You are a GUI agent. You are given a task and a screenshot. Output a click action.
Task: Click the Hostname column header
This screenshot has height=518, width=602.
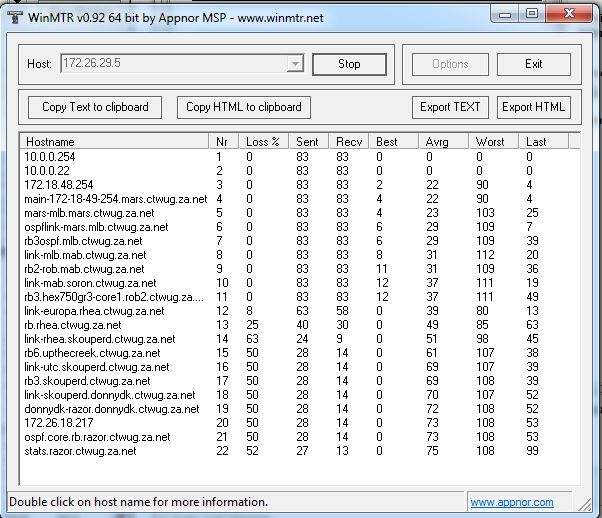(x=114, y=141)
